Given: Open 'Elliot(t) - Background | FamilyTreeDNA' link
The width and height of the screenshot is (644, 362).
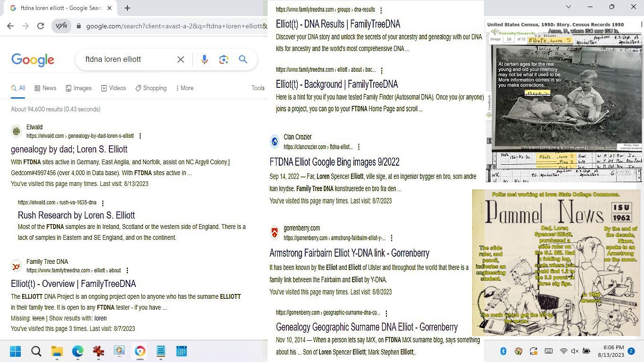Looking at the screenshot, I should click(337, 84).
